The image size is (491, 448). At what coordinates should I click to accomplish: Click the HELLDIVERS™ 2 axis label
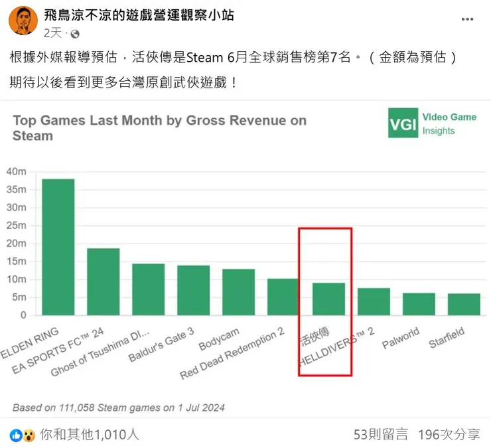coord(336,347)
